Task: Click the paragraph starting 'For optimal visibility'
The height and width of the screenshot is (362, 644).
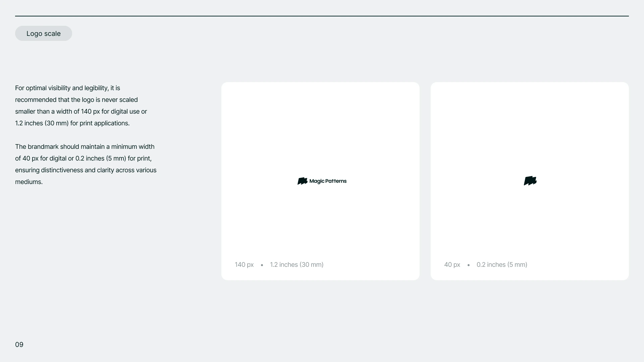Action: [81, 106]
